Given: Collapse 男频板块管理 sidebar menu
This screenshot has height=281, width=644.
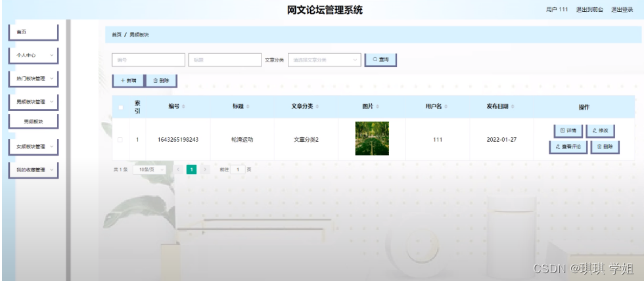Looking at the screenshot, I should (34, 102).
